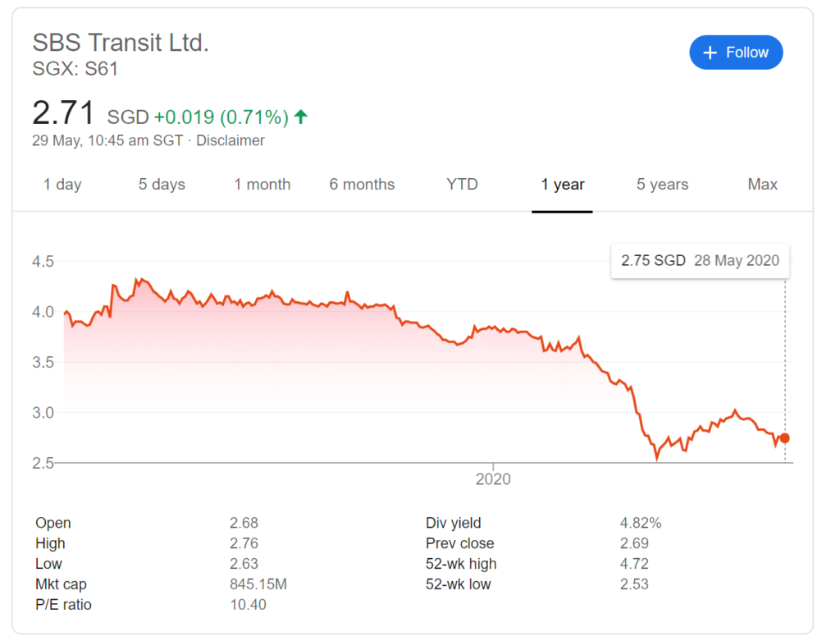Click the 4.5 label on the price axis

tap(43, 262)
